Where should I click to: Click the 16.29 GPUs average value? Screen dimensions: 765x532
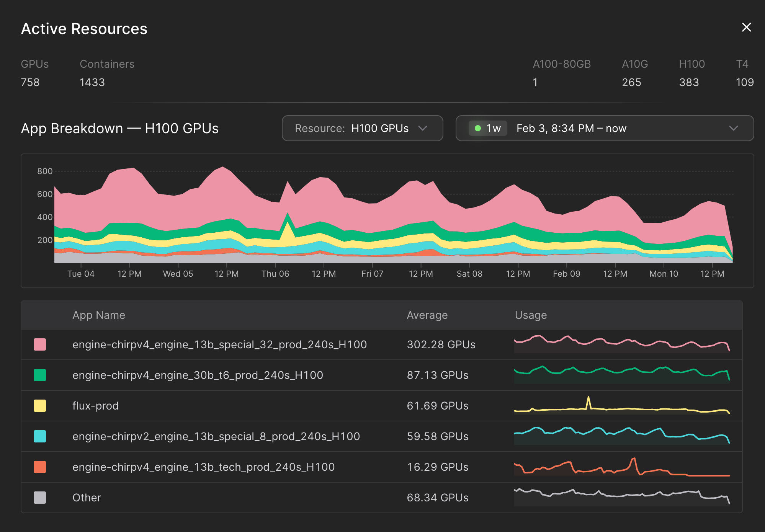click(x=438, y=467)
